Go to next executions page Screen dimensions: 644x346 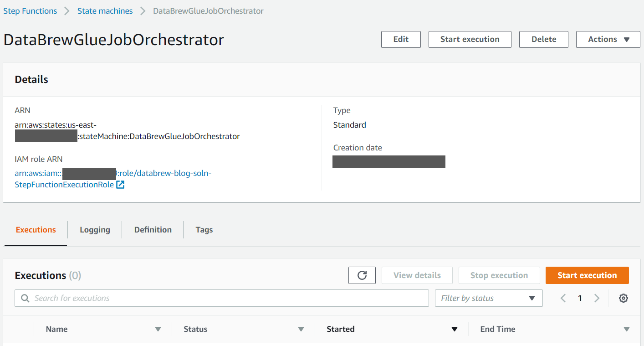pyautogui.click(x=597, y=298)
